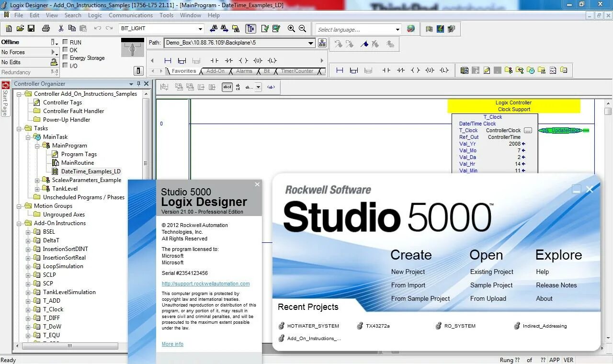Click New Project on Studio 5000 splash

coord(408,272)
